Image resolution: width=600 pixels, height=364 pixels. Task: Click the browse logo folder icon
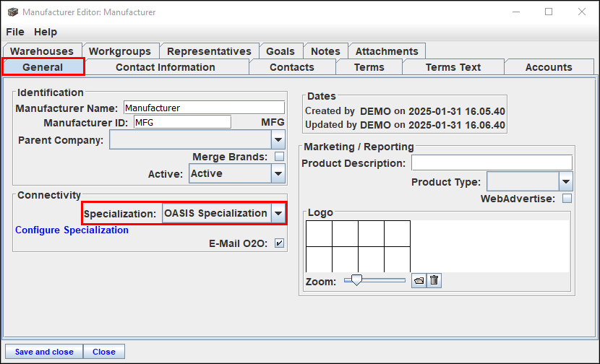(x=419, y=281)
